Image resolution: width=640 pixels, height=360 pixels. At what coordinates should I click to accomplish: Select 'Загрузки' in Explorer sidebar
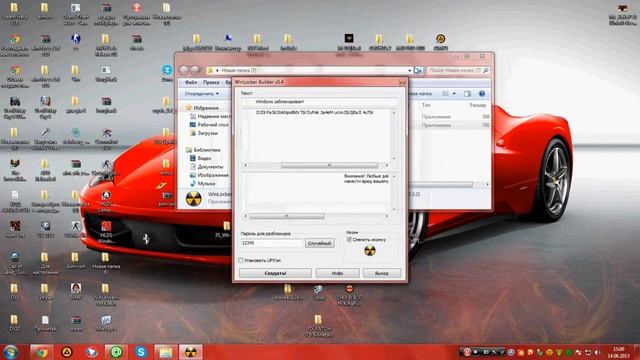click(204, 133)
